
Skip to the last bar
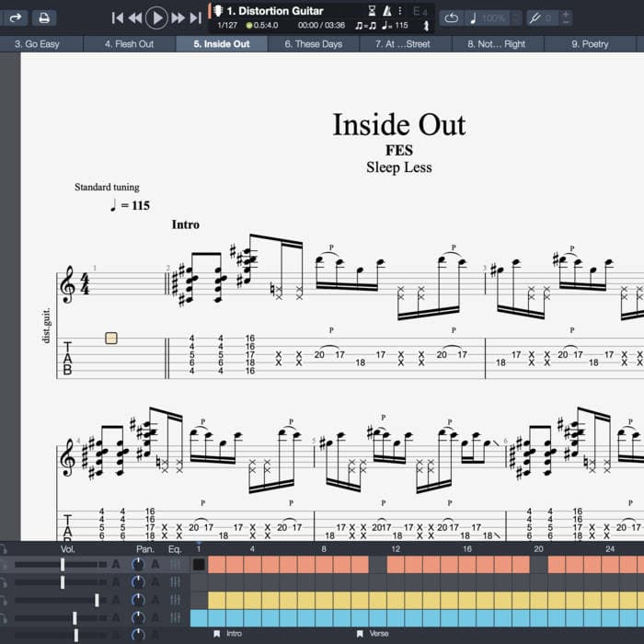195,17
